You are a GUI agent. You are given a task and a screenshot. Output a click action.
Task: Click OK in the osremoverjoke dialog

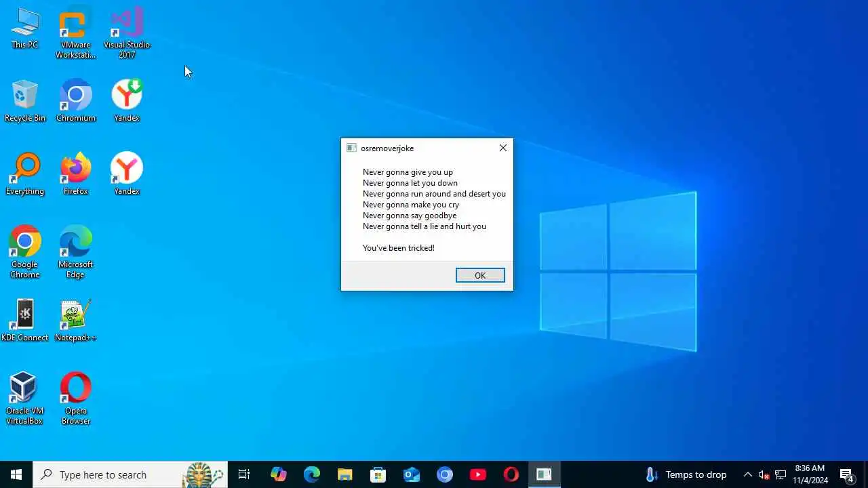pos(480,275)
